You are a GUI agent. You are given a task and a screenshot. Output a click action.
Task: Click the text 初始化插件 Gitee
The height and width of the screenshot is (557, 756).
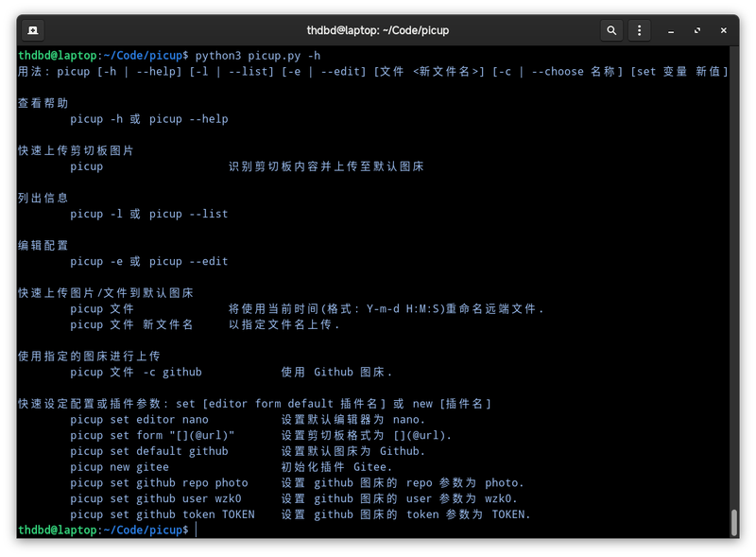[336, 467]
